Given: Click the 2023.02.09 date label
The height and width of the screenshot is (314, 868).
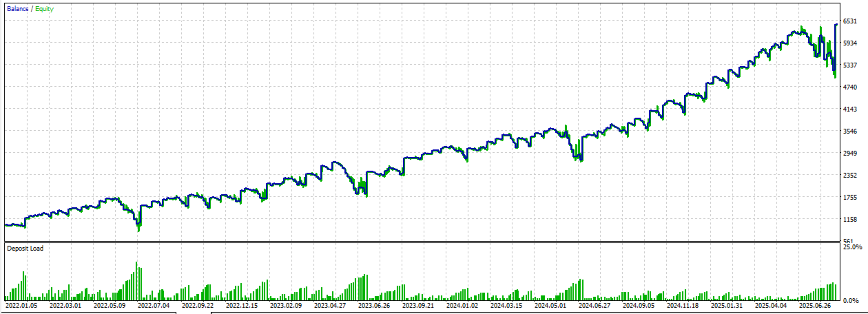Looking at the screenshot, I should [286, 304].
